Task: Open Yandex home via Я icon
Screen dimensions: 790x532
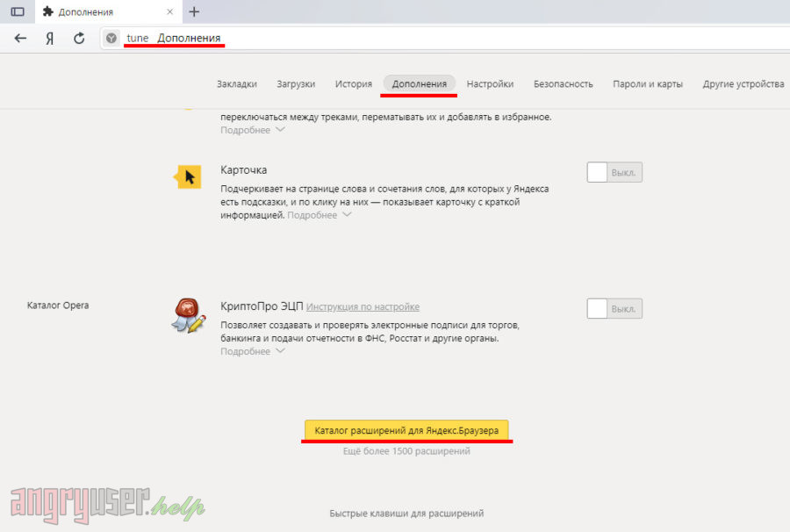Action: point(50,38)
